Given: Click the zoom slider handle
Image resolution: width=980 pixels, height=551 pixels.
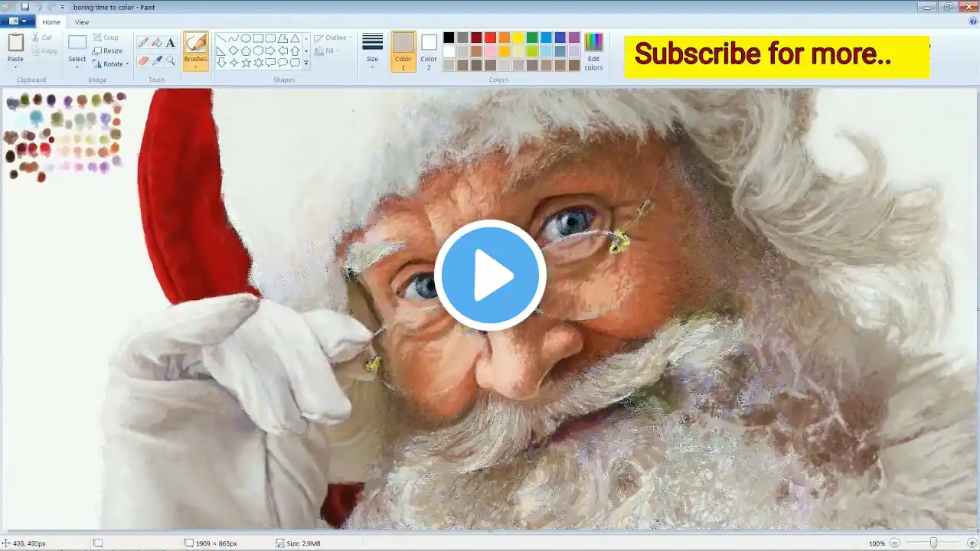Looking at the screenshot, I should 933,543.
